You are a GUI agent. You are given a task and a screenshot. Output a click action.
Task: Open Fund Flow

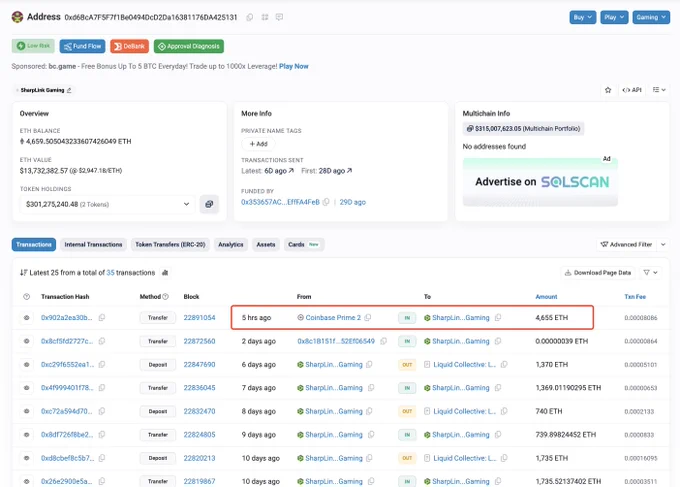[82, 46]
